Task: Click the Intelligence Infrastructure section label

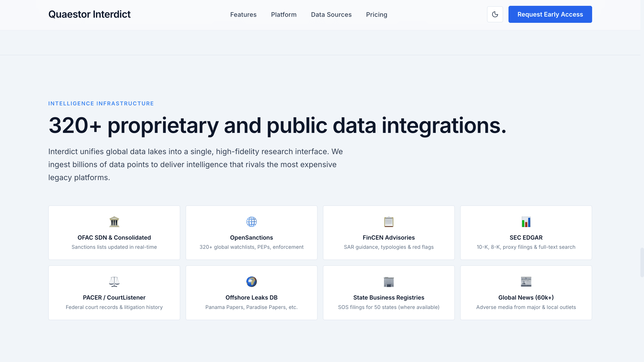Action: click(101, 104)
